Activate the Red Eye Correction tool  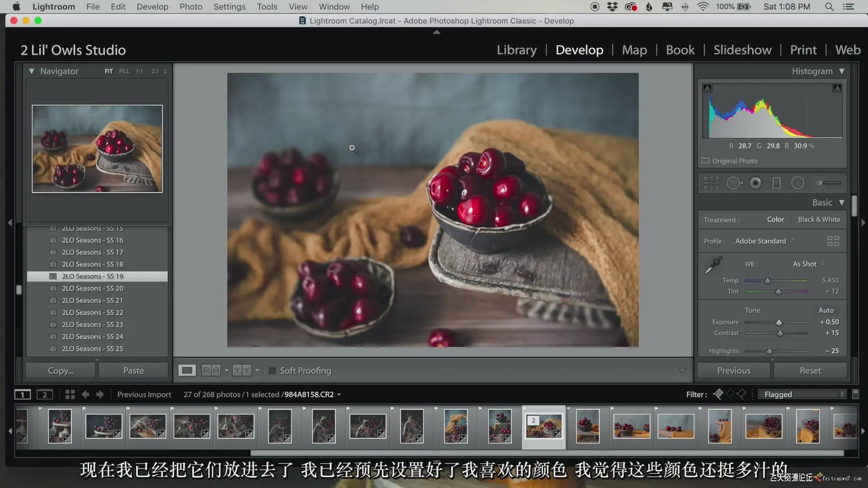755,183
